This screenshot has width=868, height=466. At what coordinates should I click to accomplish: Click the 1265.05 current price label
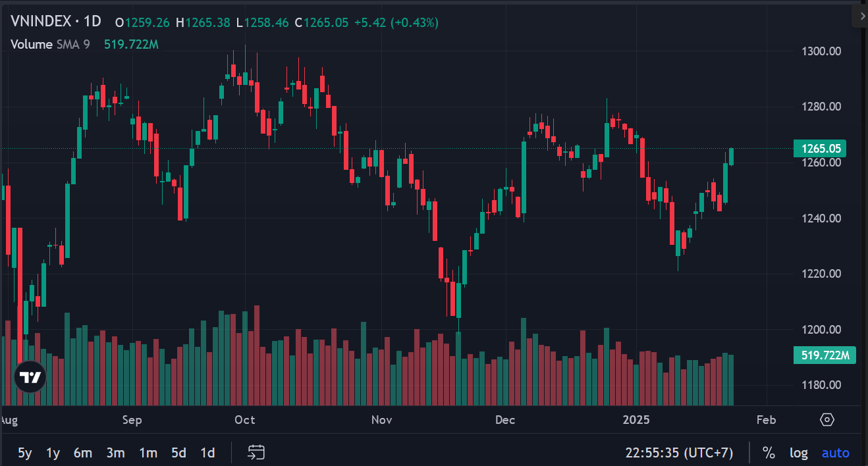click(819, 149)
